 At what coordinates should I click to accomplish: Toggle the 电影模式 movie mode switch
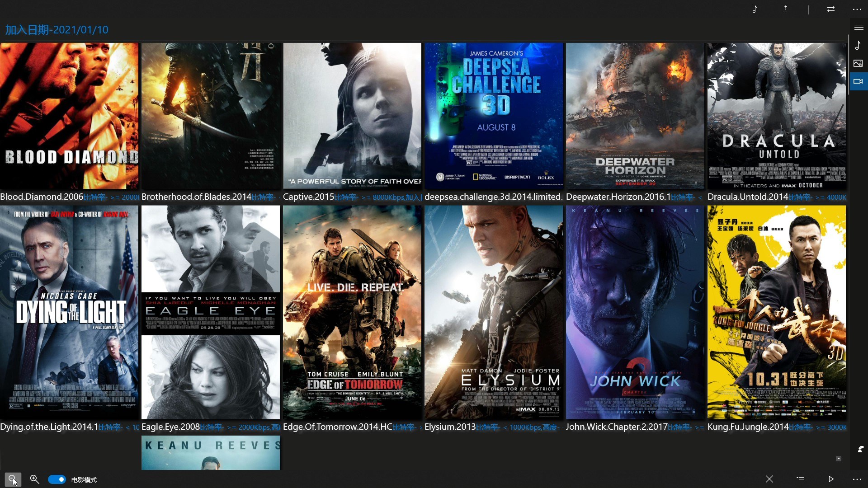[57, 479]
